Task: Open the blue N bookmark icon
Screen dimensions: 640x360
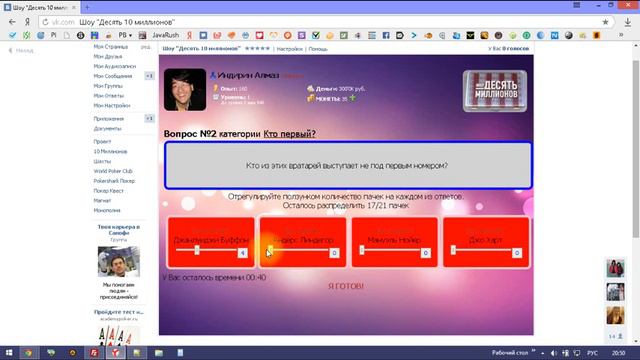Action: (554, 36)
